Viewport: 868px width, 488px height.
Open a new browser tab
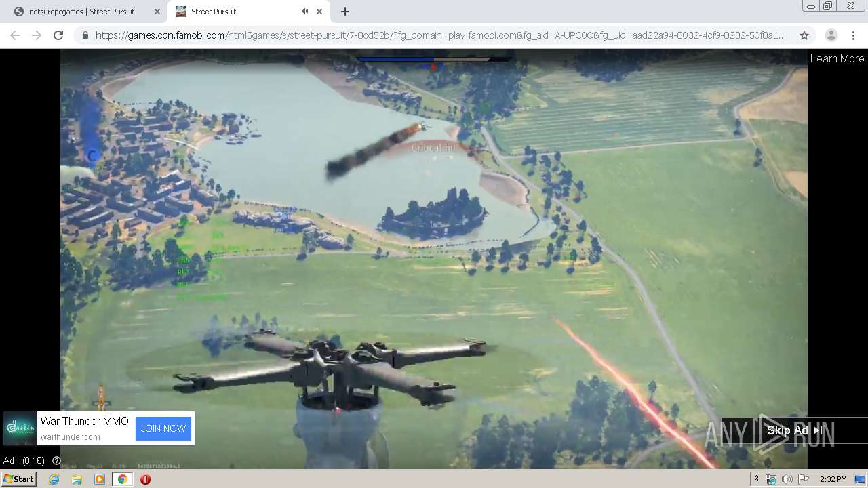pyautogui.click(x=345, y=12)
